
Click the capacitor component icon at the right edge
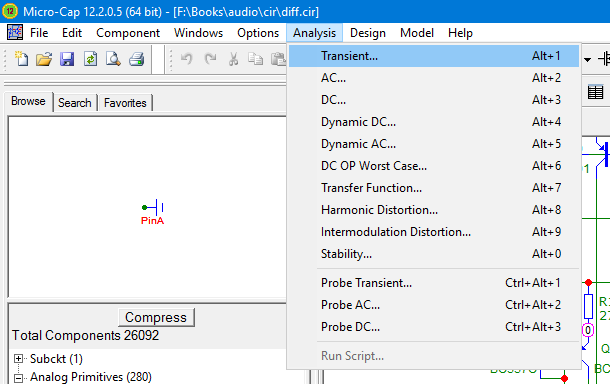[605, 59]
